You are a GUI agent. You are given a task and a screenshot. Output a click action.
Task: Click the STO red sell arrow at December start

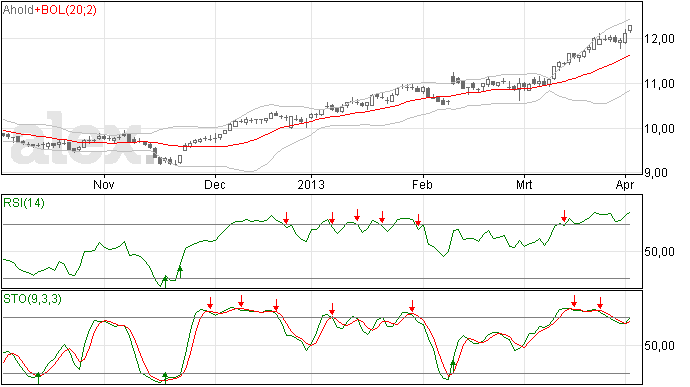pos(210,303)
